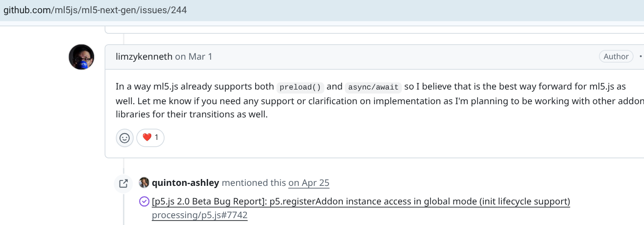Open quinton-ashley's small avatar
The height and width of the screenshot is (225, 644).
tap(144, 183)
